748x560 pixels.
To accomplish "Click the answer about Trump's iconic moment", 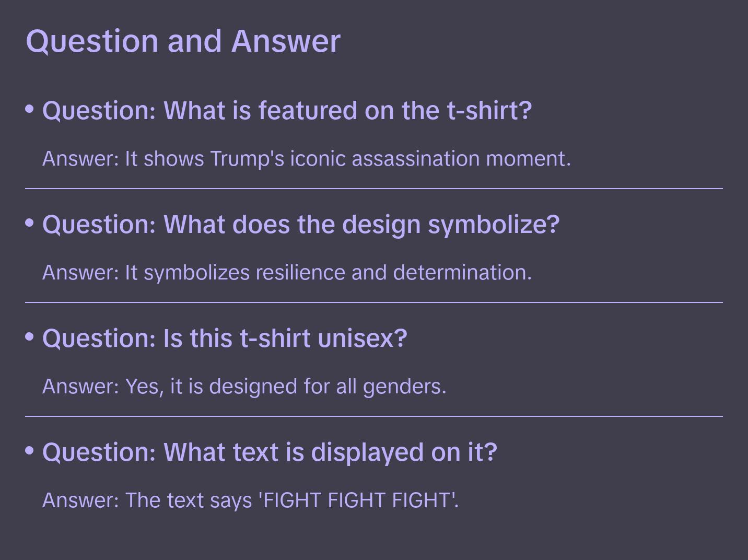I will 307,159.
